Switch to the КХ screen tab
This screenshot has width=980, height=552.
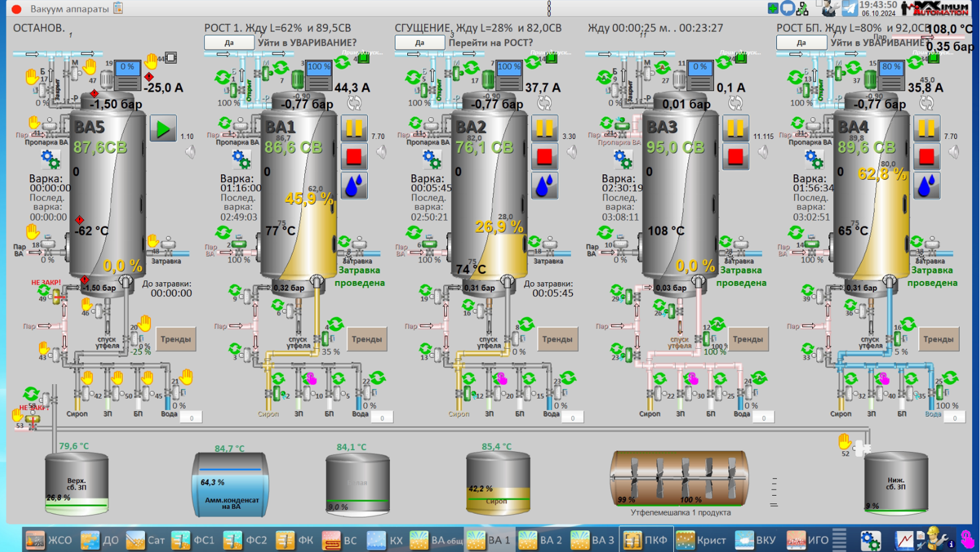coord(385,540)
